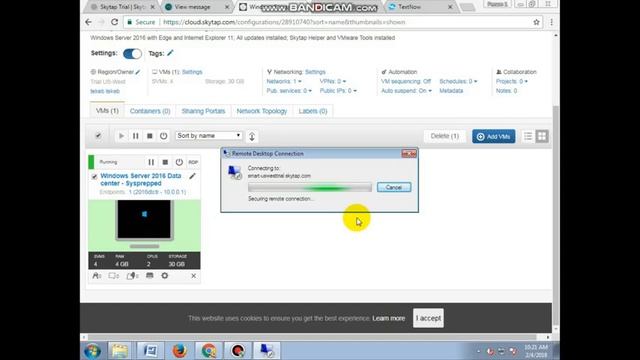The height and width of the screenshot is (360, 640).
Task: Open Remote Desktop icon in the taskbar
Action: 267,351
